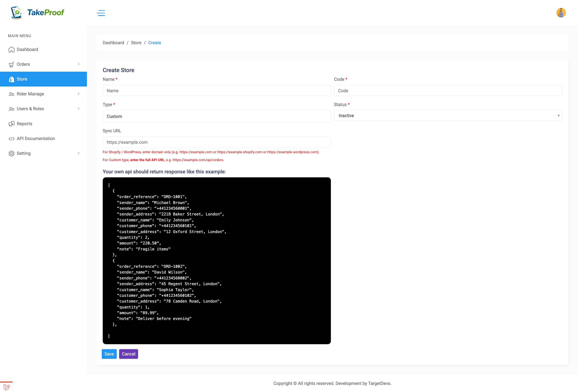Focus the Sync URL input field

pos(217,142)
